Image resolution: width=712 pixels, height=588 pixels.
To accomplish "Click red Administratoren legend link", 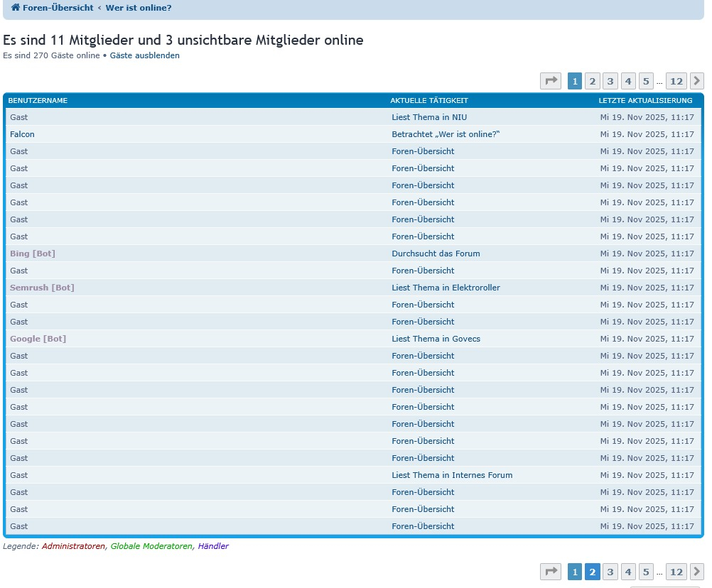I will (x=73, y=546).
